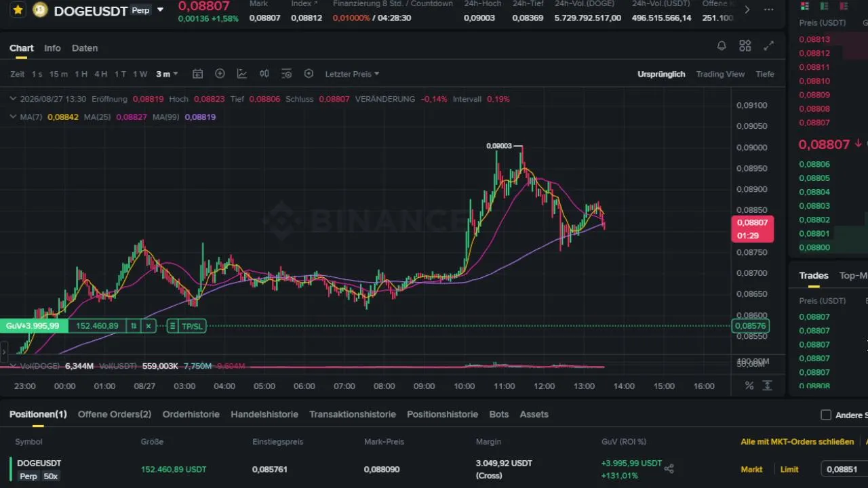This screenshot has width=868, height=488.
Task: Click the GuV +3.995,99 position label on chart
Action: [33, 326]
